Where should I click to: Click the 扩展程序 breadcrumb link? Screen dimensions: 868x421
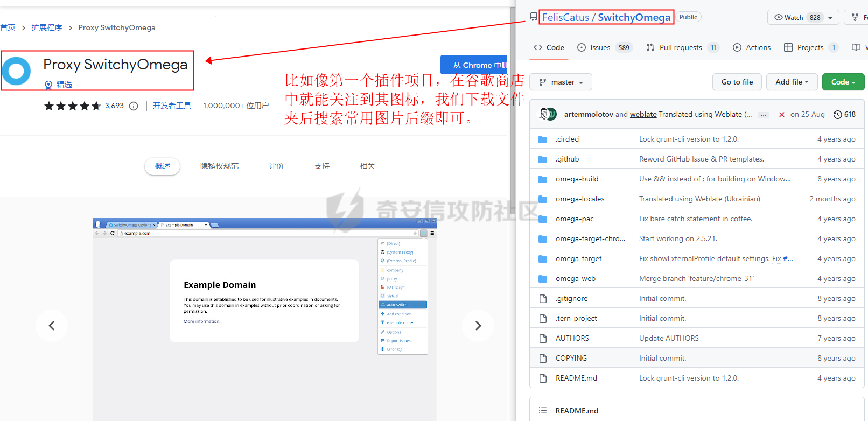(47, 27)
